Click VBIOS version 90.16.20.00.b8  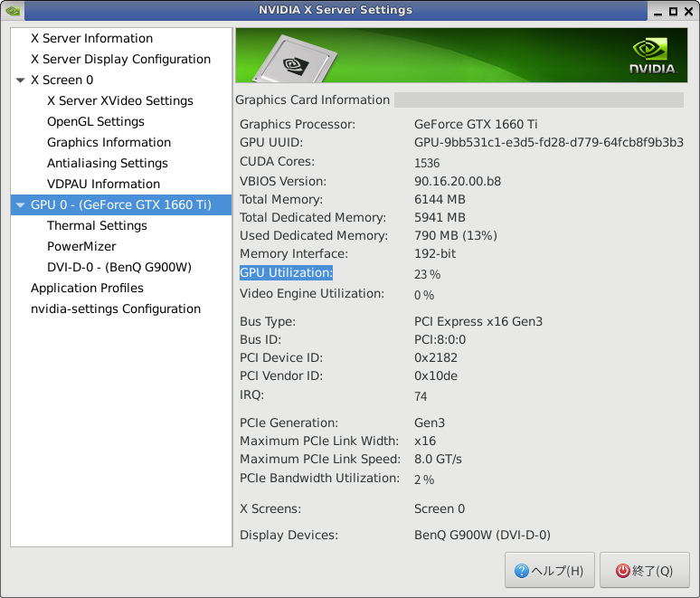458,181
